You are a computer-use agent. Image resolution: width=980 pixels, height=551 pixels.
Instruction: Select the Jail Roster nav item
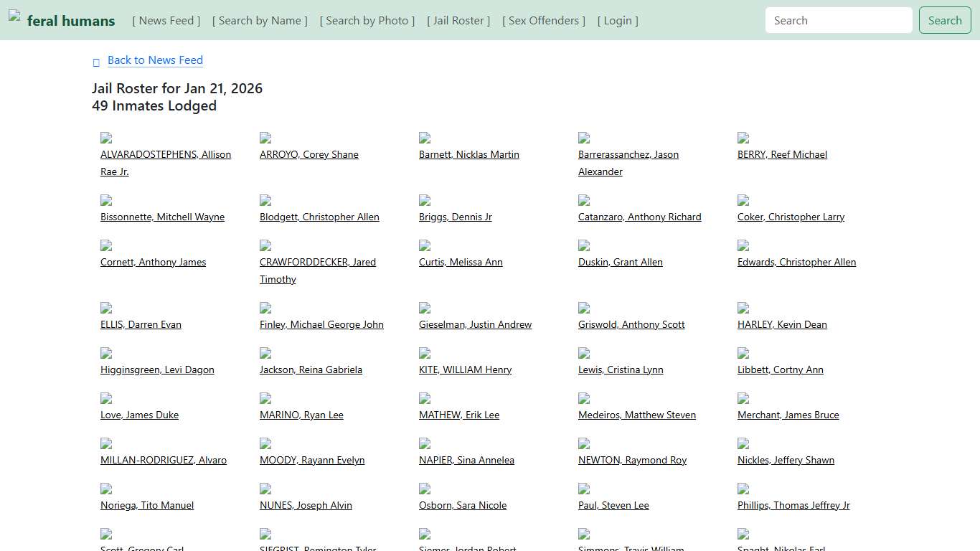[x=458, y=21]
